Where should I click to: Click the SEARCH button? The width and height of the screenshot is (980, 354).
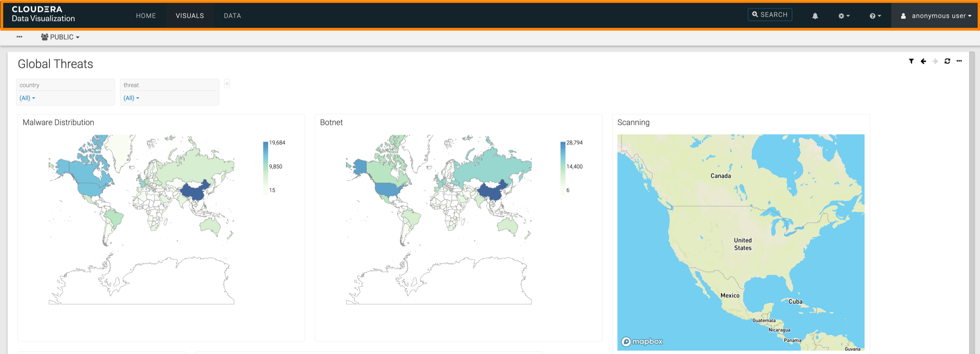(770, 15)
